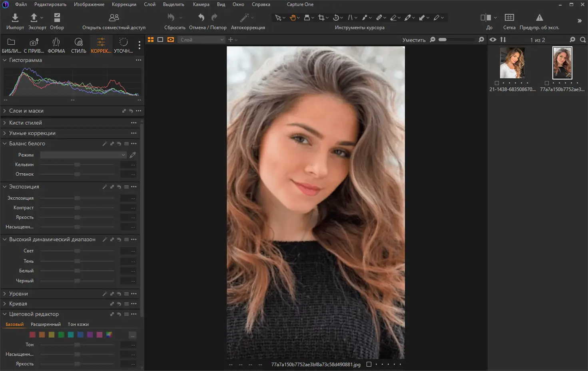The image size is (588, 371).
Task: Click the Уместить zoom button
Action: pyautogui.click(x=414, y=40)
